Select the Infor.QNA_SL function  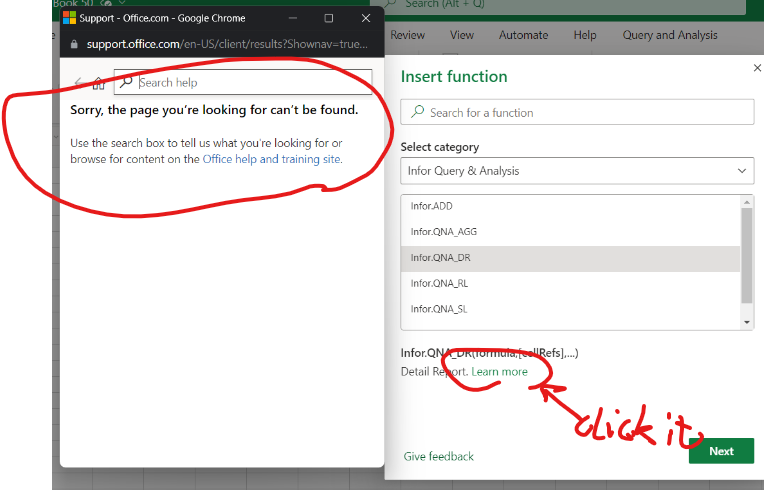point(570,309)
